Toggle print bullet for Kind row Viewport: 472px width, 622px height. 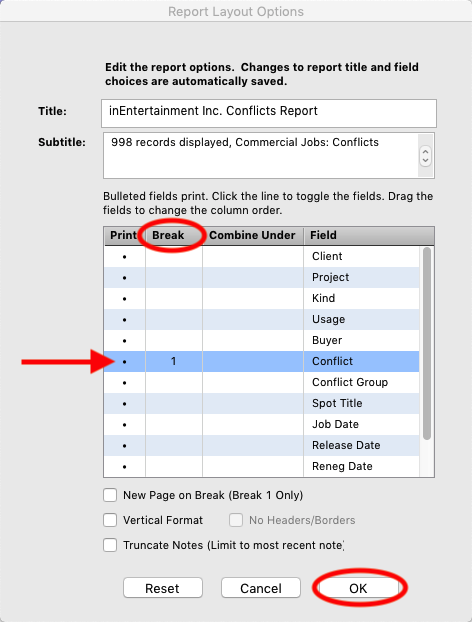125,299
